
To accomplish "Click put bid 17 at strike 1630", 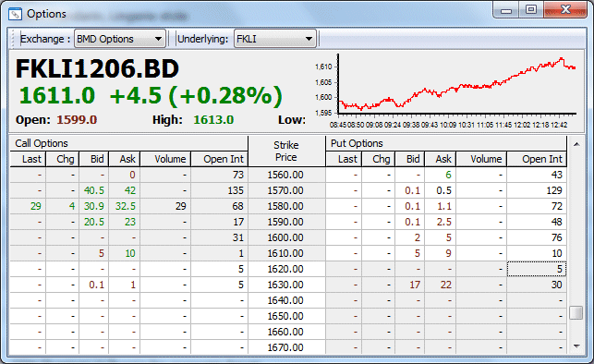I will 410,285.
